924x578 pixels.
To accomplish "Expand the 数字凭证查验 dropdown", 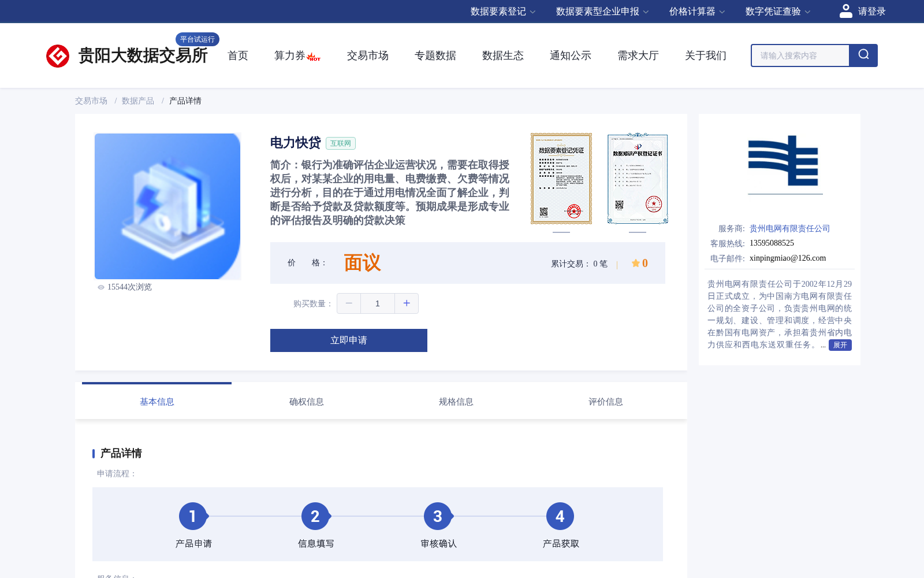I will (778, 12).
